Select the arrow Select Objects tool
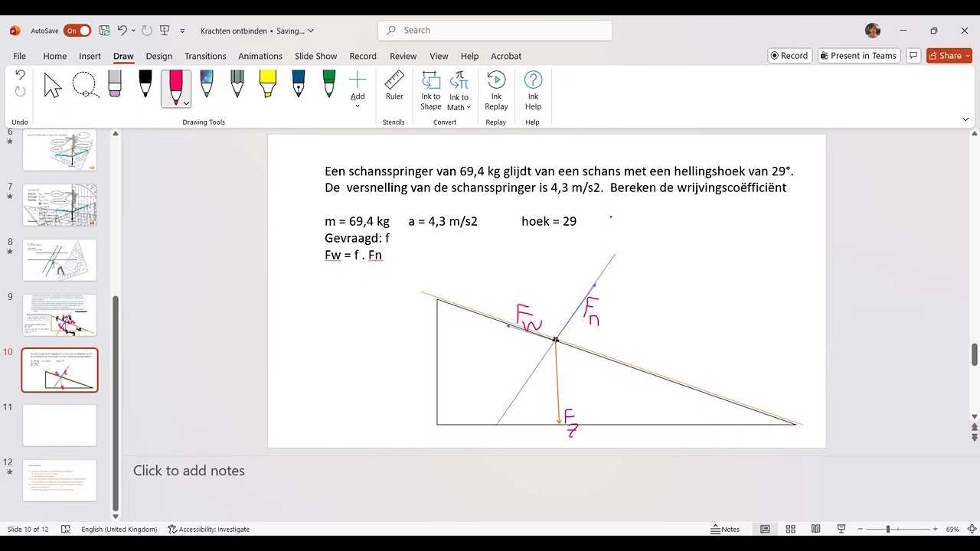980x551 pixels. (x=52, y=85)
